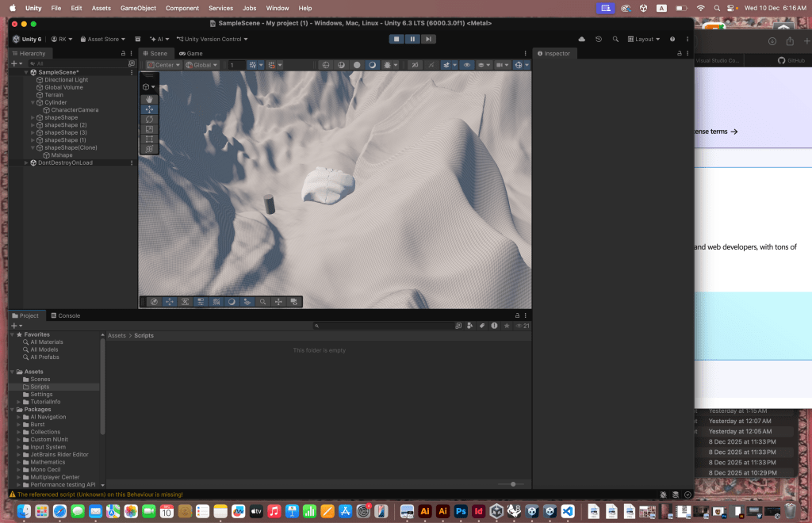Screen dimensions: 812x523
Task: Toggle the Inspector panel lock
Action: 679,53
